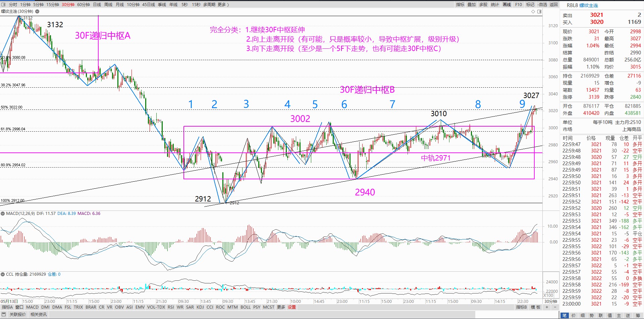
Task: Remove from watchlist via -自选
Action: [x=542, y=5]
